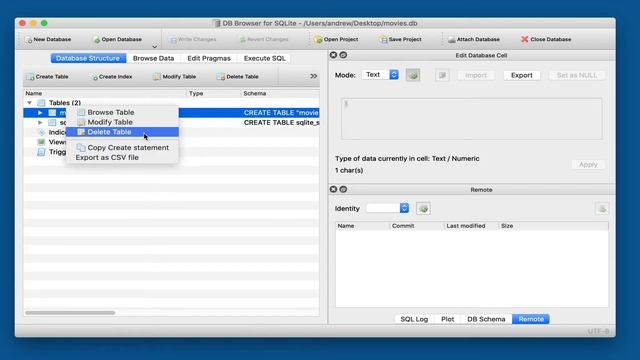Click the Write Changes toolbar button

(x=193, y=40)
